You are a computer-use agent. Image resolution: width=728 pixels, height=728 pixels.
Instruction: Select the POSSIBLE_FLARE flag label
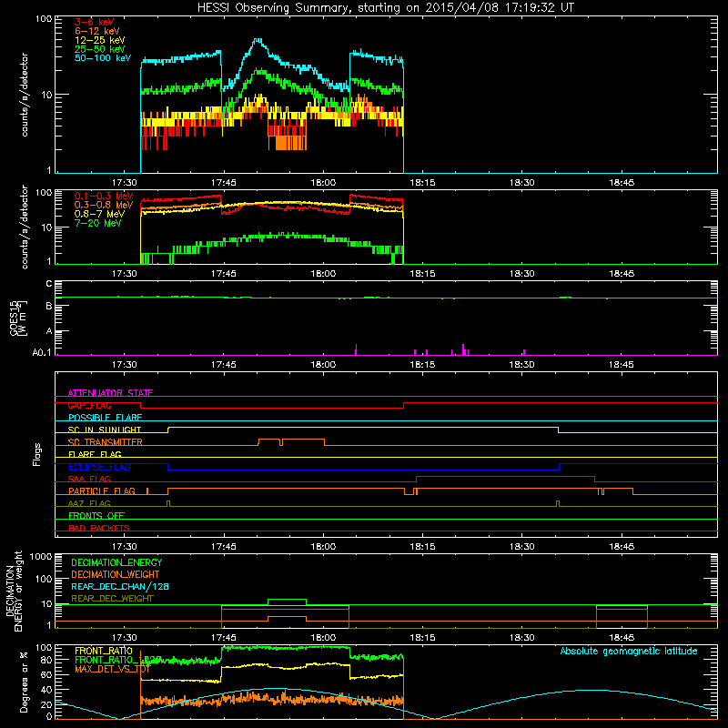105,418
